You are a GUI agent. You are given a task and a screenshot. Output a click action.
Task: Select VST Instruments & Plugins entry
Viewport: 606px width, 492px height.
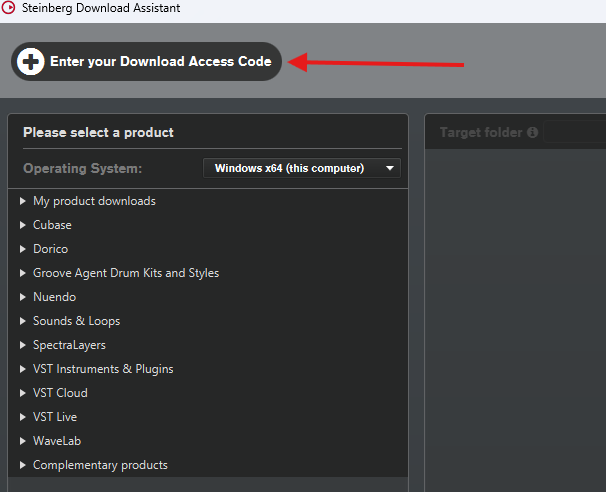(x=103, y=369)
